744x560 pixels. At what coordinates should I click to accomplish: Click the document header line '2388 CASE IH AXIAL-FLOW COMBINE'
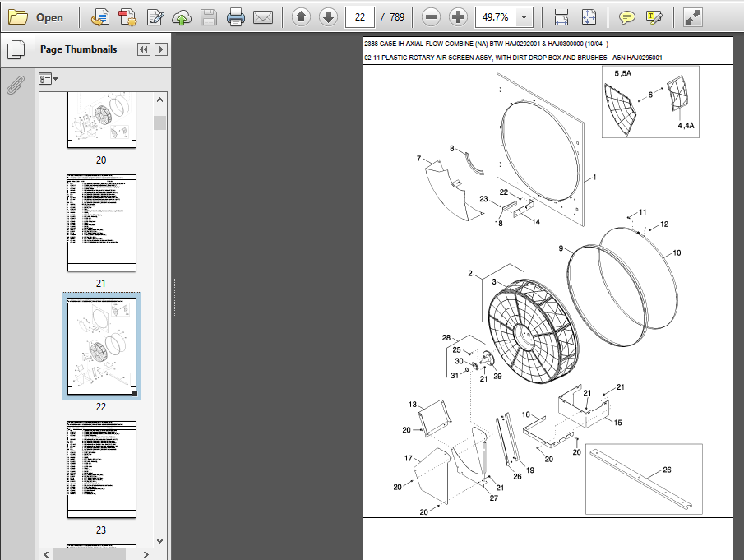click(486, 44)
